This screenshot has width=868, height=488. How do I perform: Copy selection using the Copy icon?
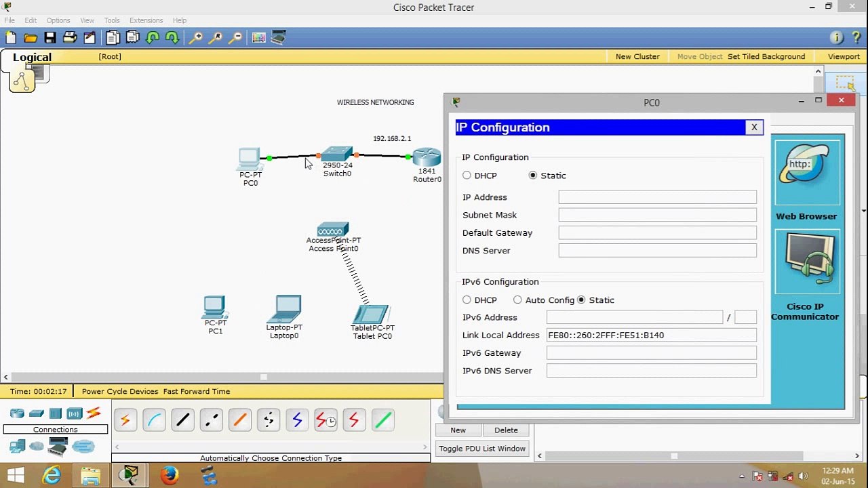coord(113,38)
